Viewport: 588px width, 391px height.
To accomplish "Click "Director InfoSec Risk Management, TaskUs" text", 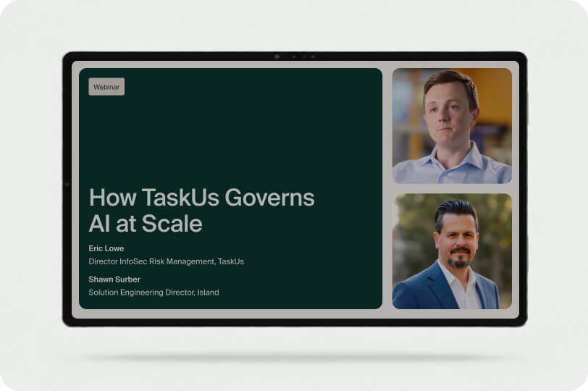I will (166, 261).
